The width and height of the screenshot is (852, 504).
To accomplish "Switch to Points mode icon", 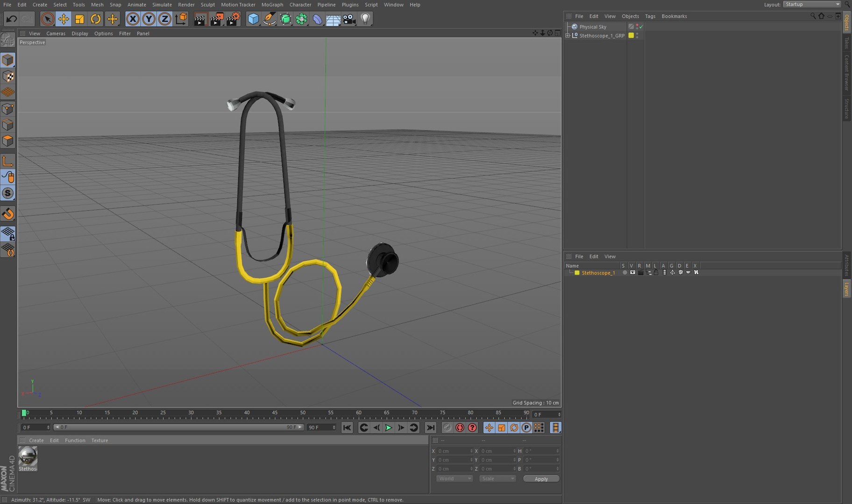I will (8, 109).
